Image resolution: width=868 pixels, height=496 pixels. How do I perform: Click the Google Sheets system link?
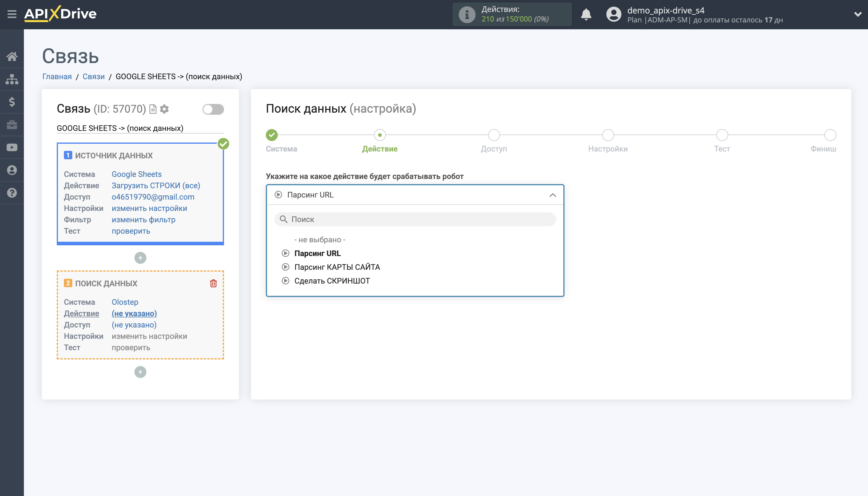click(x=137, y=174)
